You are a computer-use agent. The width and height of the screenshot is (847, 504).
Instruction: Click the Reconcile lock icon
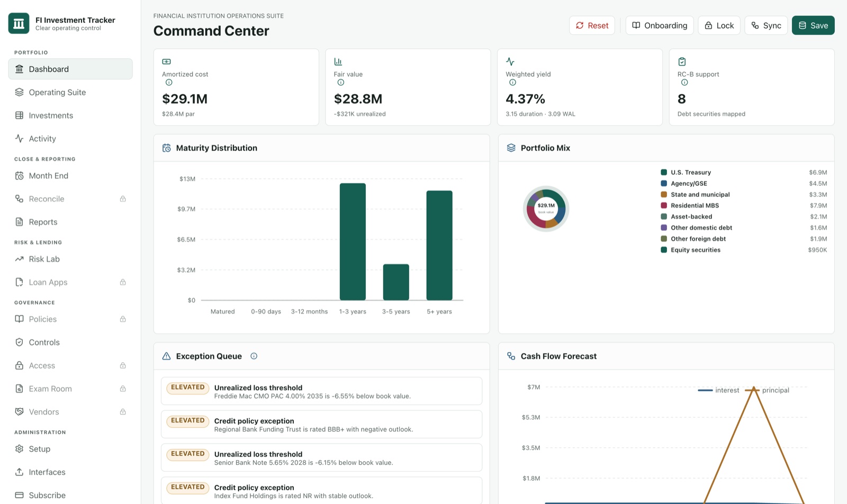123,199
